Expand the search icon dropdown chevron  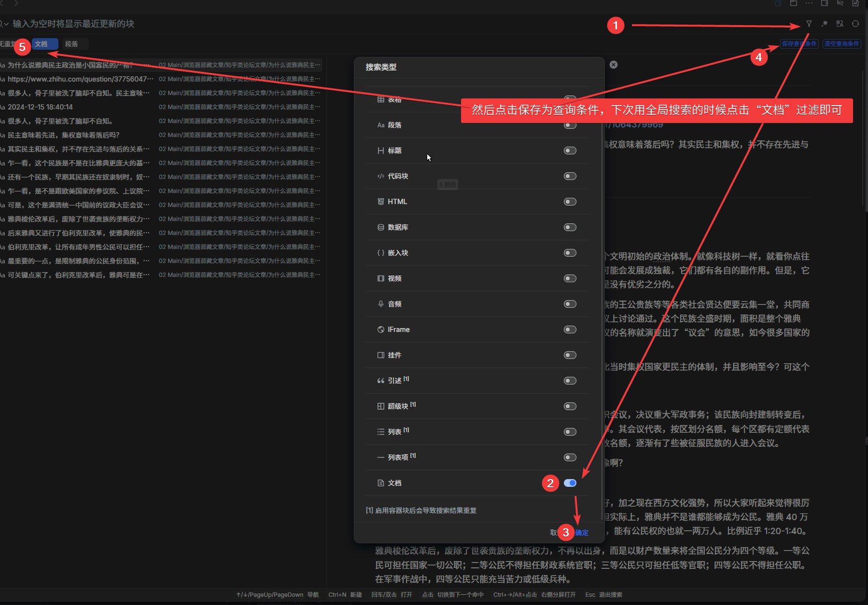[x=5, y=24]
